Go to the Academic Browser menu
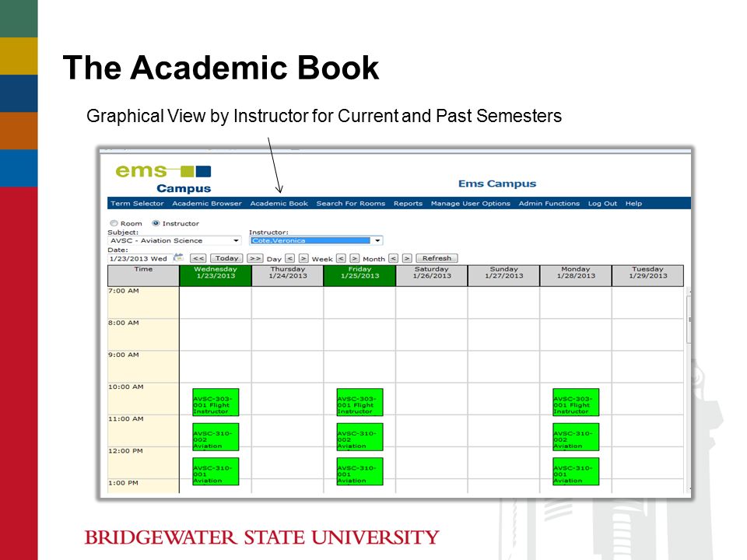747x560 pixels. (207, 203)
